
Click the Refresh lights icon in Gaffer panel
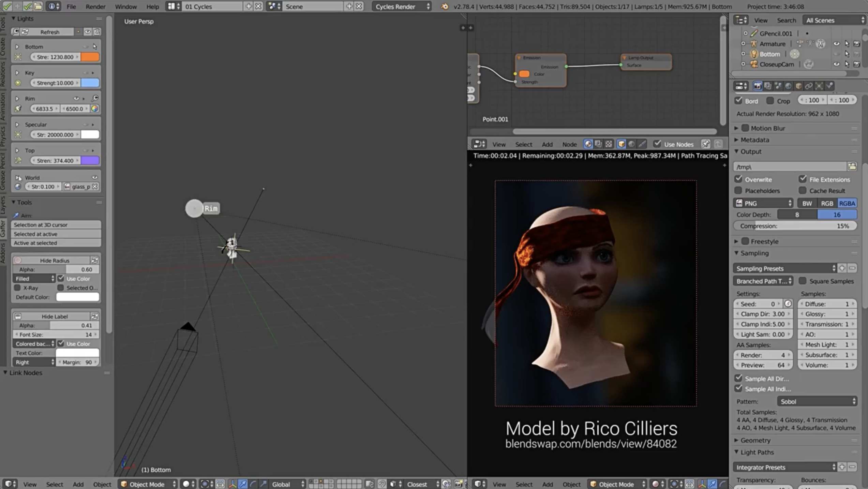tap(25, 32)
